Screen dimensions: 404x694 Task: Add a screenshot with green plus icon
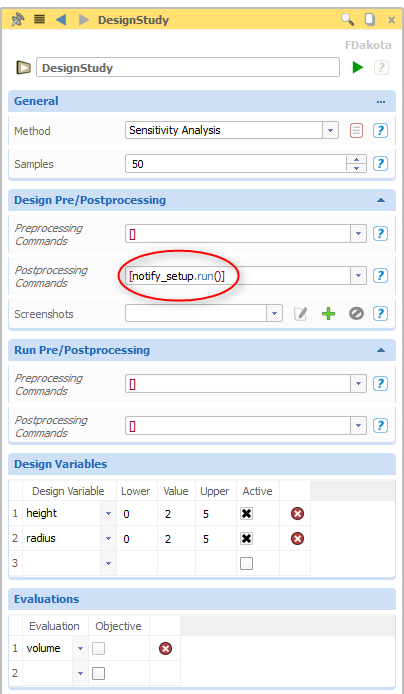click(328, 314)
